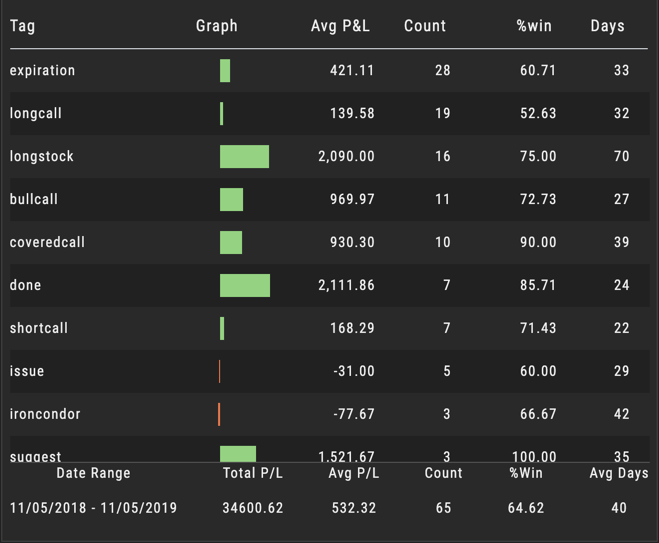Select the expiration tag row
The height and width of the screenshot is (543, 659).
pyautogui.click(x=42, y=71)
